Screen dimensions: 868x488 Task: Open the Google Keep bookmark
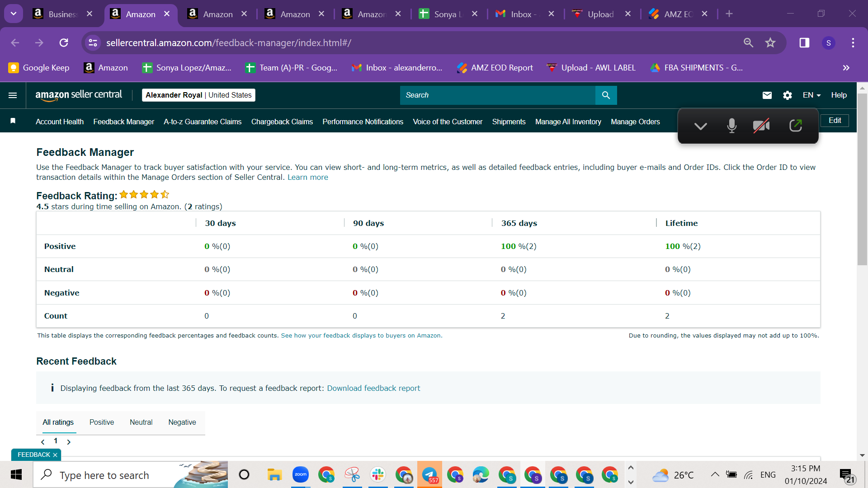(x=39, y=68)
